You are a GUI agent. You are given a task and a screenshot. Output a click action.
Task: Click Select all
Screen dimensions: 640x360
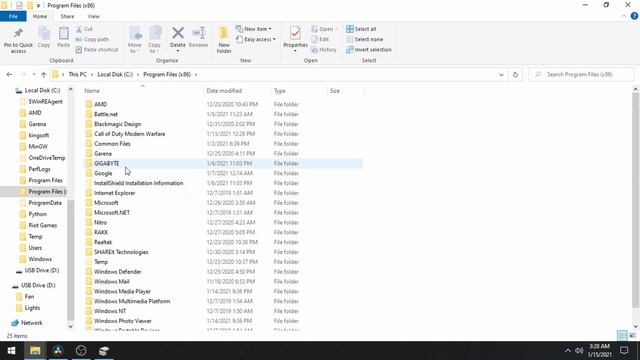point(361,29)
